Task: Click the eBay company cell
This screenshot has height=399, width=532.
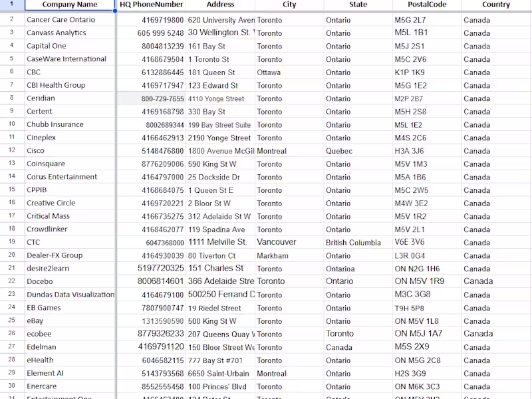Action: pyautogui.click(x=70, y=321)
